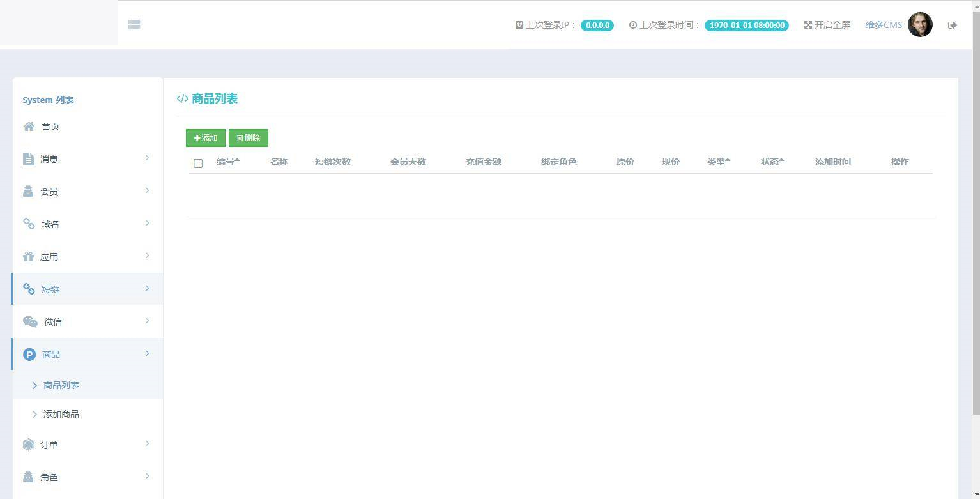Image resolution: width=980 pixels, height=499 pixels.
Task: Click the 消息 message icon
Action: pyautogui.click(x=29, y=158)
